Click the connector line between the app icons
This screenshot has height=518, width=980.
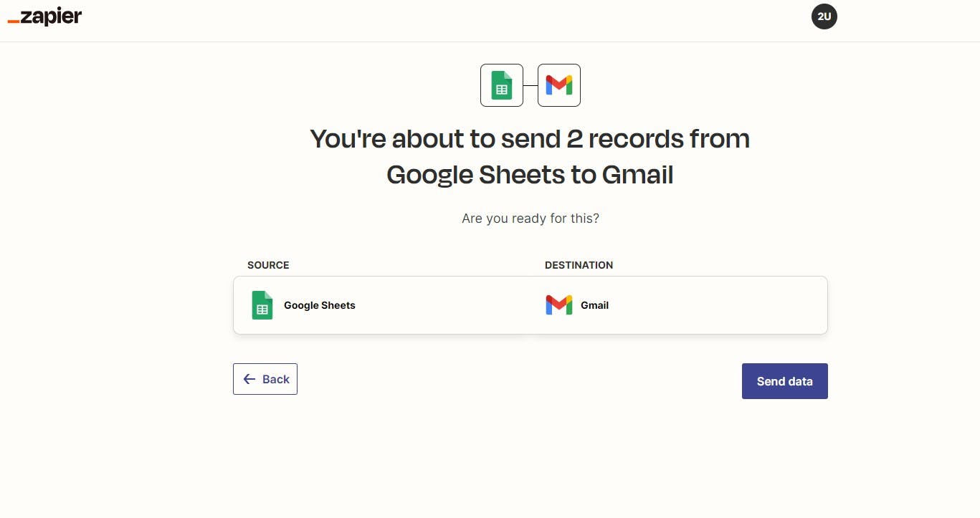point(531,85)
